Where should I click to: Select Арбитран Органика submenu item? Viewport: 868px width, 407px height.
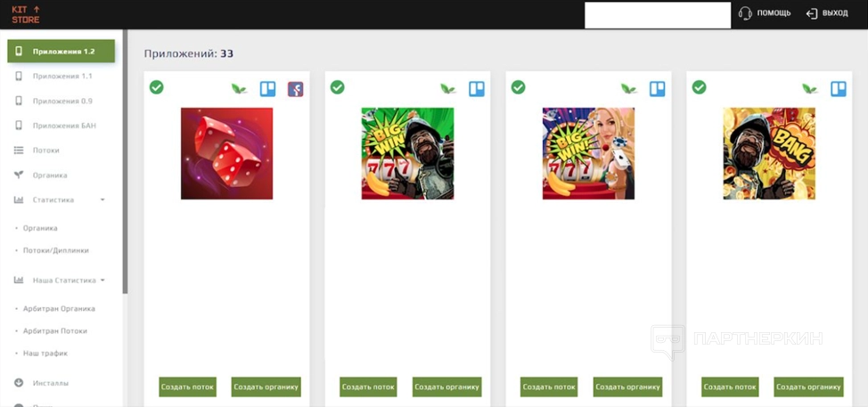59,308
